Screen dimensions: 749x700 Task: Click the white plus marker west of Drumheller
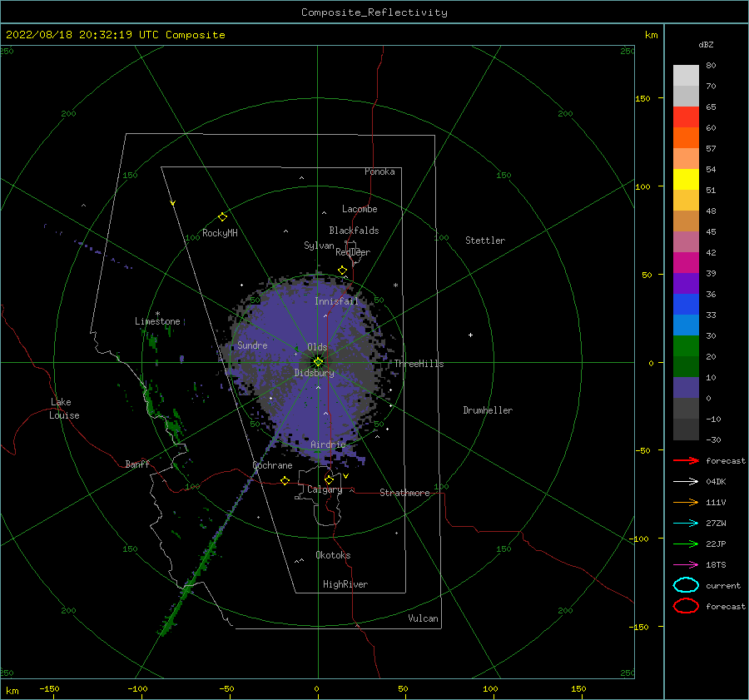click(x=470, y=335)
